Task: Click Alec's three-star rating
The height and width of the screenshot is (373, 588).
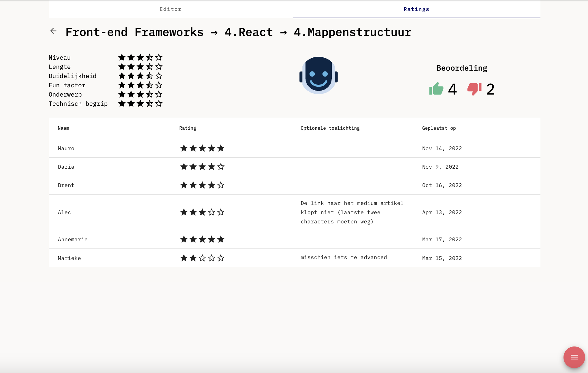Action: pyautogui.click(x=202, y=212)
